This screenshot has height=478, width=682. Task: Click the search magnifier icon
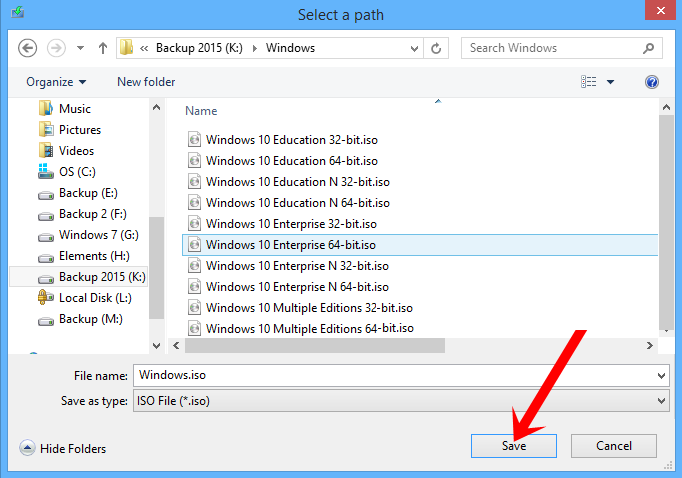tap(648, 48)
